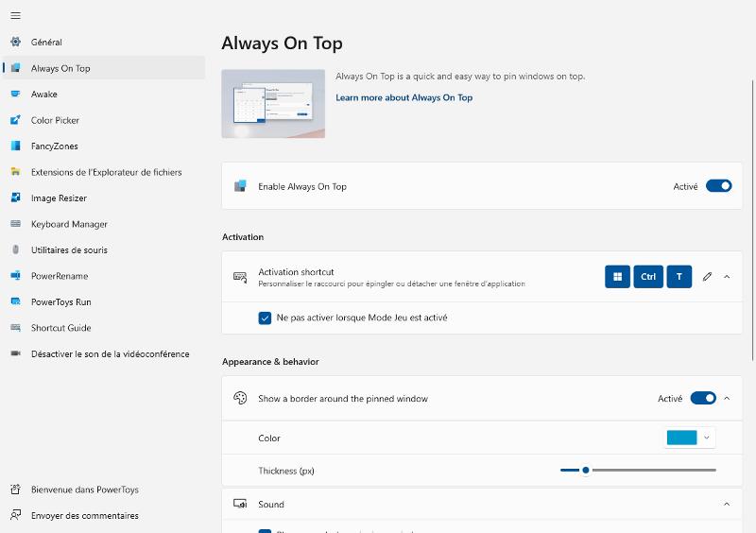Click the Shortcut Guide icon
The height and width of the screenshot is (533, 756).
(x=15, y=328)
